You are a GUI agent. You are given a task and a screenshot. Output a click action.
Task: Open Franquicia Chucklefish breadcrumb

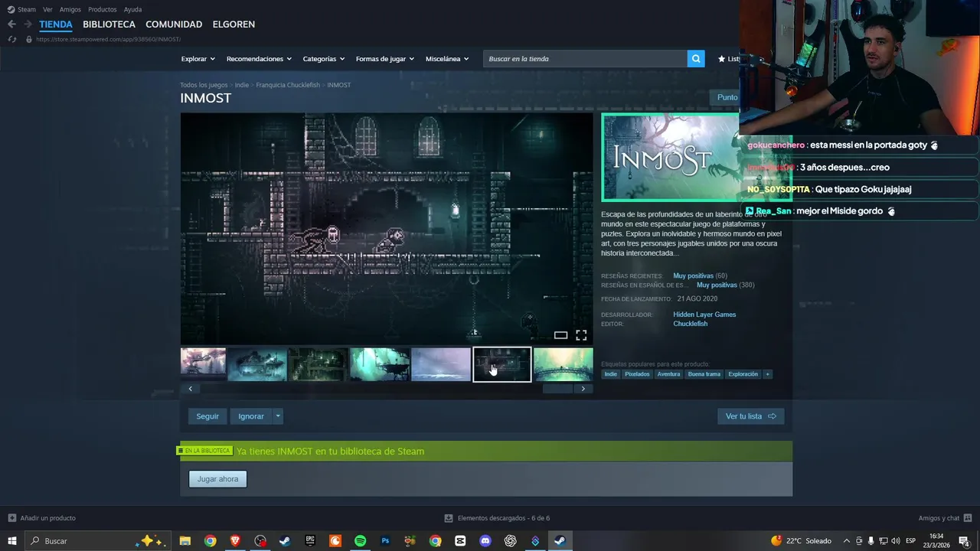[x=288, y=85]
